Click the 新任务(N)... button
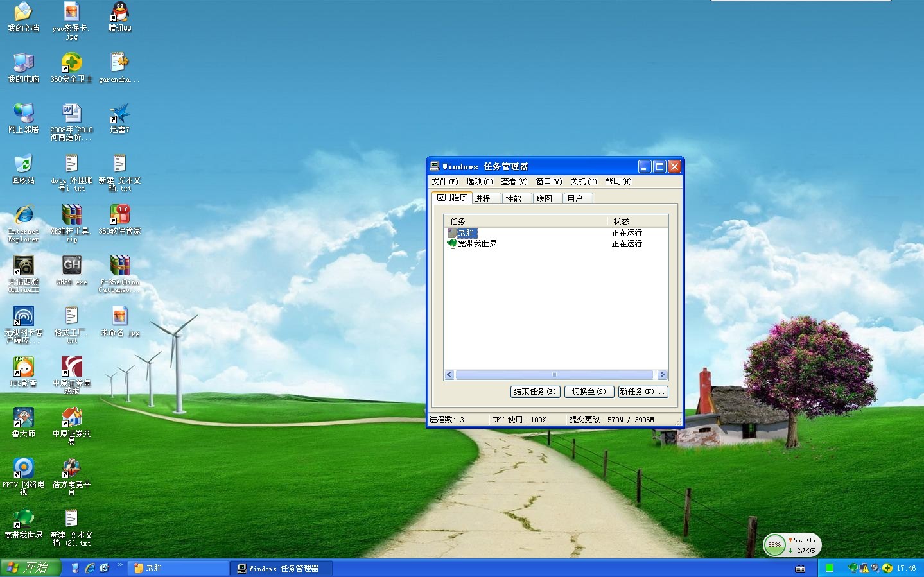924x577 pixels. pos(643,392)
